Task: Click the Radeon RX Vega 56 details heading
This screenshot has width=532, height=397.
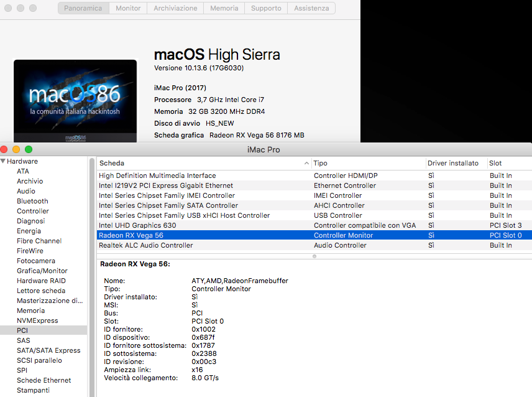Action: [135, 264]
